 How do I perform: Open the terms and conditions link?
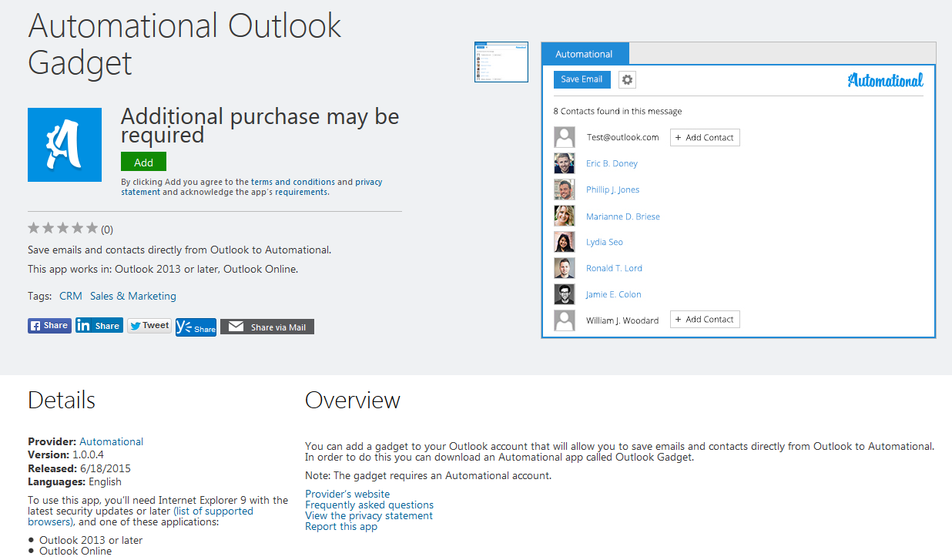pos(293,183)
